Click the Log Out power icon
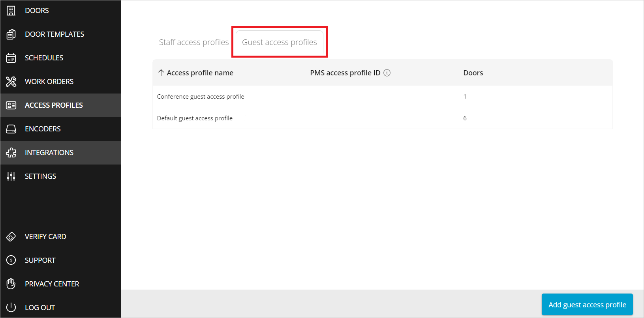Image resolution: width=644 pixels, height=318 pixels. (x=11, y=308)
